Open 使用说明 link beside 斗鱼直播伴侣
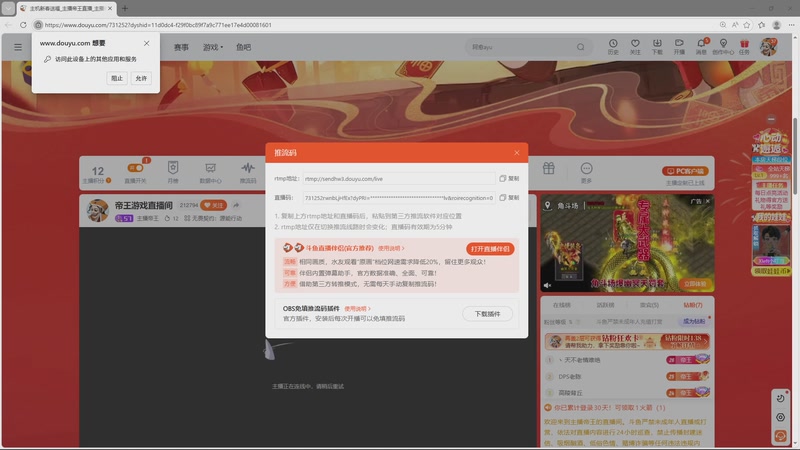800x450 pixels. 391,248
